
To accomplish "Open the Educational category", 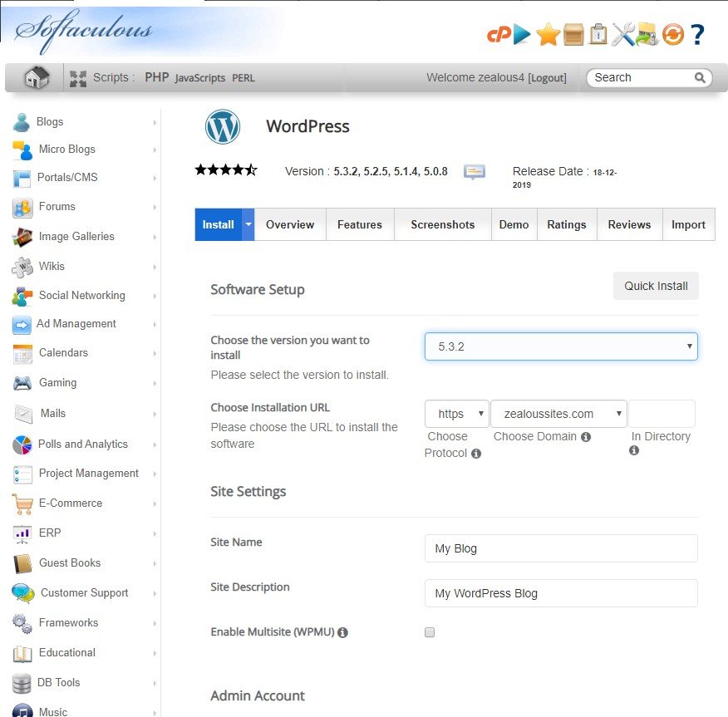I will (x=67, y=653).
